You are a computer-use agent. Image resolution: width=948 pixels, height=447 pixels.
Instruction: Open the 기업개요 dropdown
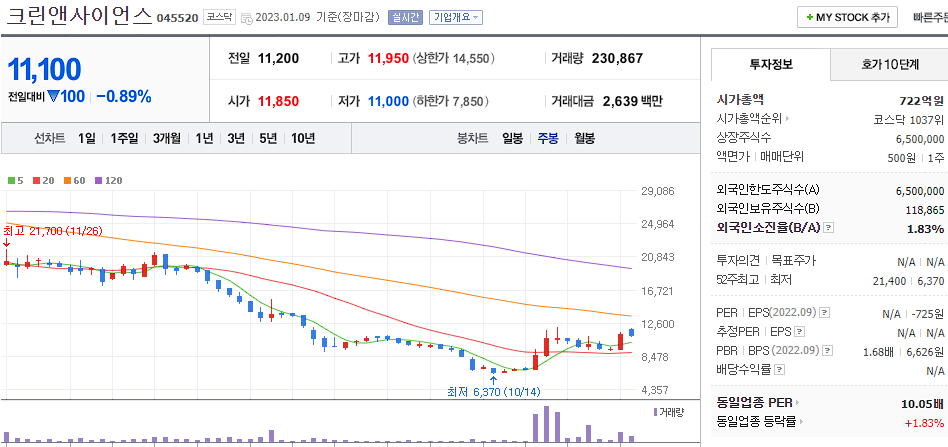pyautogui.click(x=456, y=18)
